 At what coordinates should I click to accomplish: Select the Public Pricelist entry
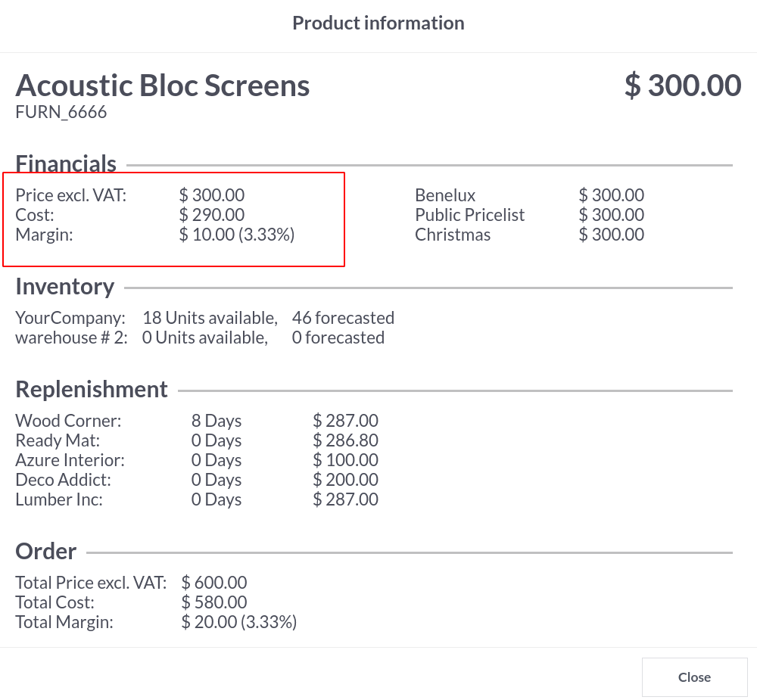tap(469, 215)
